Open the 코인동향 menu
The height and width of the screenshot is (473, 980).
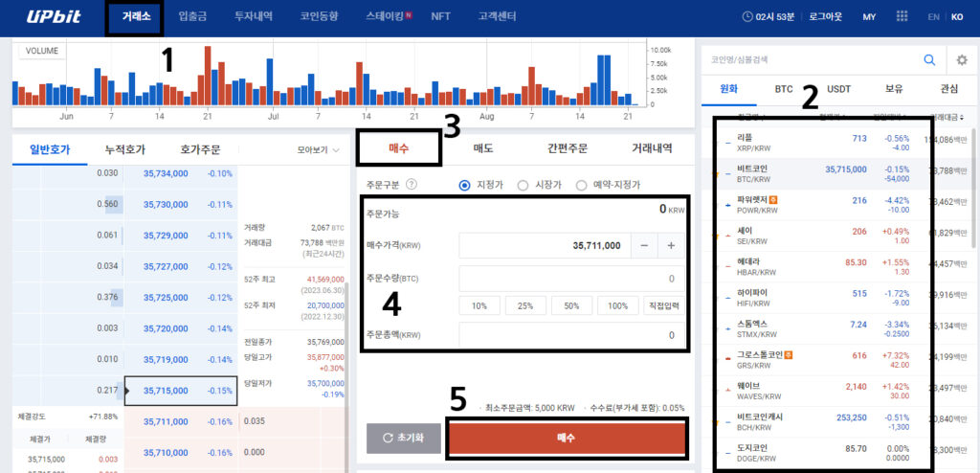320,17
